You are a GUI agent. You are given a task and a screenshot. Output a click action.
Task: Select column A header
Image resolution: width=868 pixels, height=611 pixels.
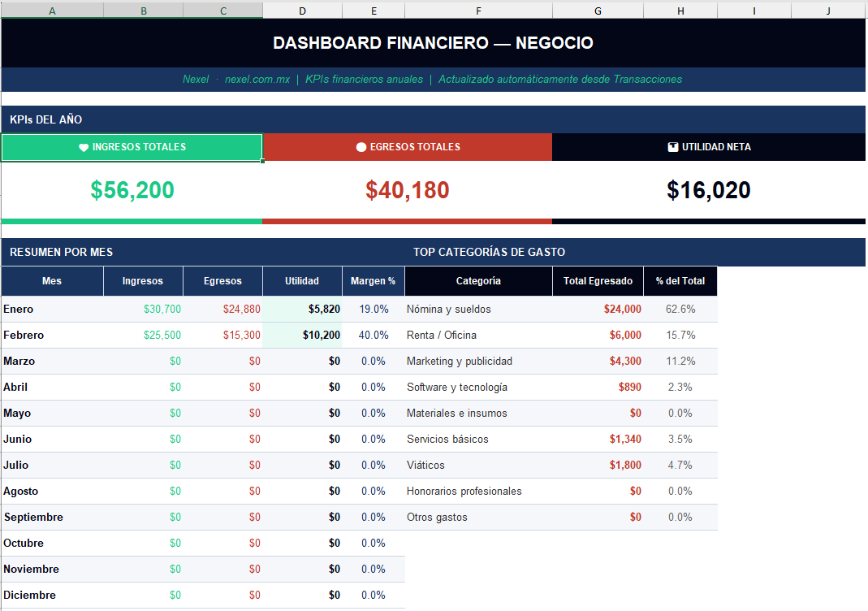click(x=53, y=11)
